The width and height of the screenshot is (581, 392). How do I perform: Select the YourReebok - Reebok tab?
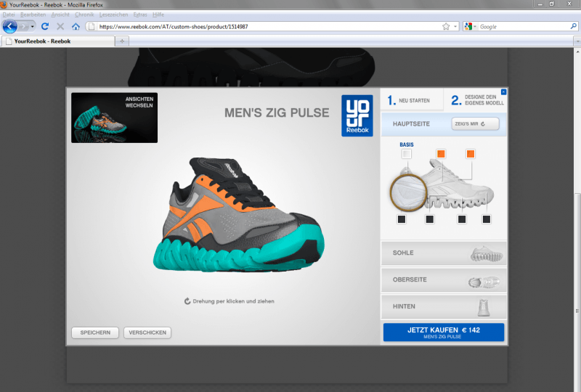pyautogui.click(x=58, y=41)
